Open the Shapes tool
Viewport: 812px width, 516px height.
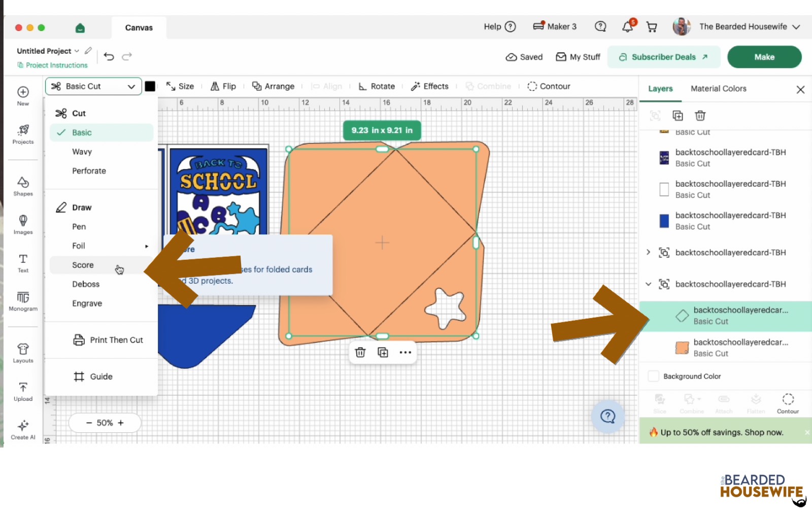pyautogui.click(x=23, y=186)
